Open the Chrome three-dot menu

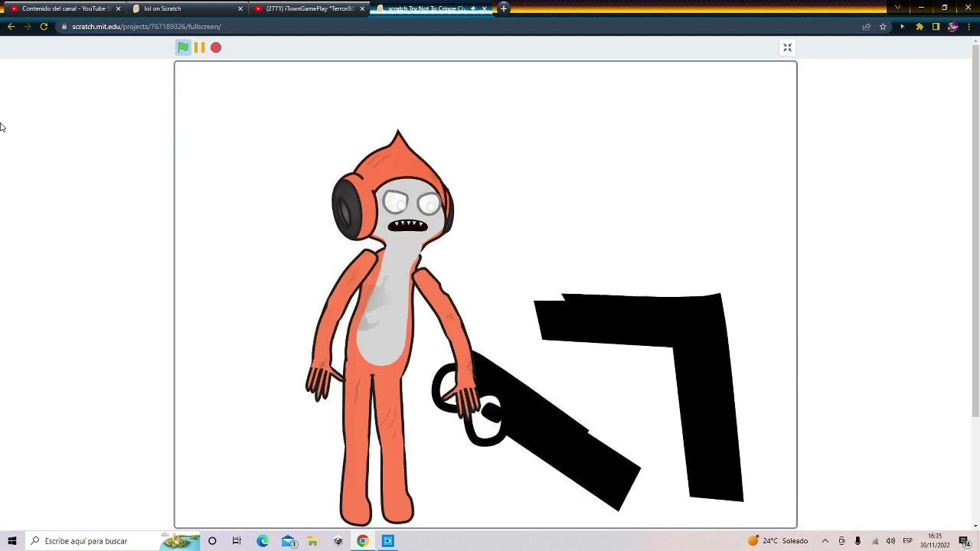click(x=969, y=27)
